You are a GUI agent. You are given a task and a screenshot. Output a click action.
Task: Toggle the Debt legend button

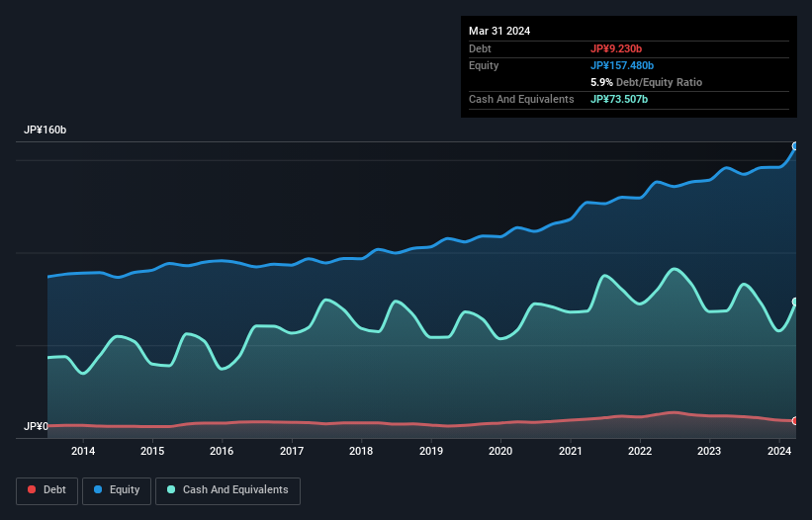point(47,490)
